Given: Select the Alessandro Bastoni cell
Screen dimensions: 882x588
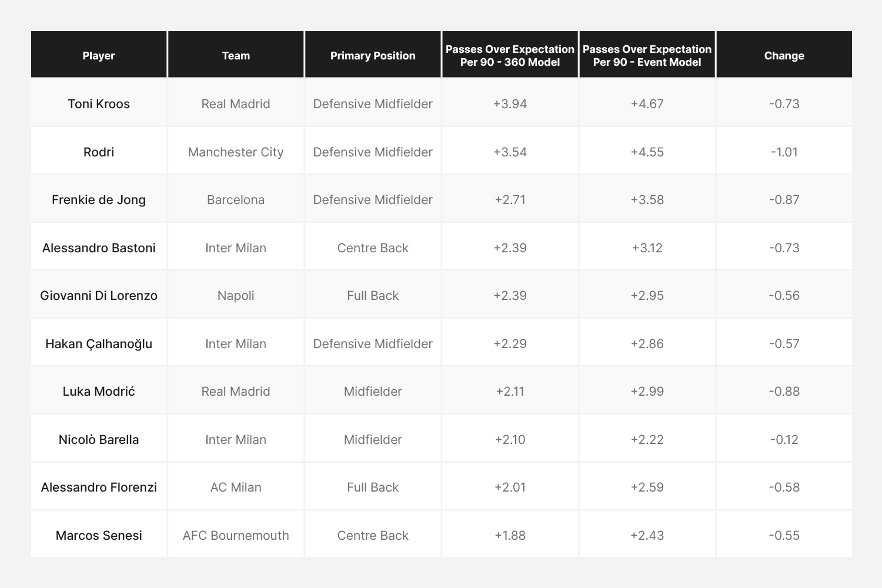Looking at the screenshot, I should [x=99, y=248].
